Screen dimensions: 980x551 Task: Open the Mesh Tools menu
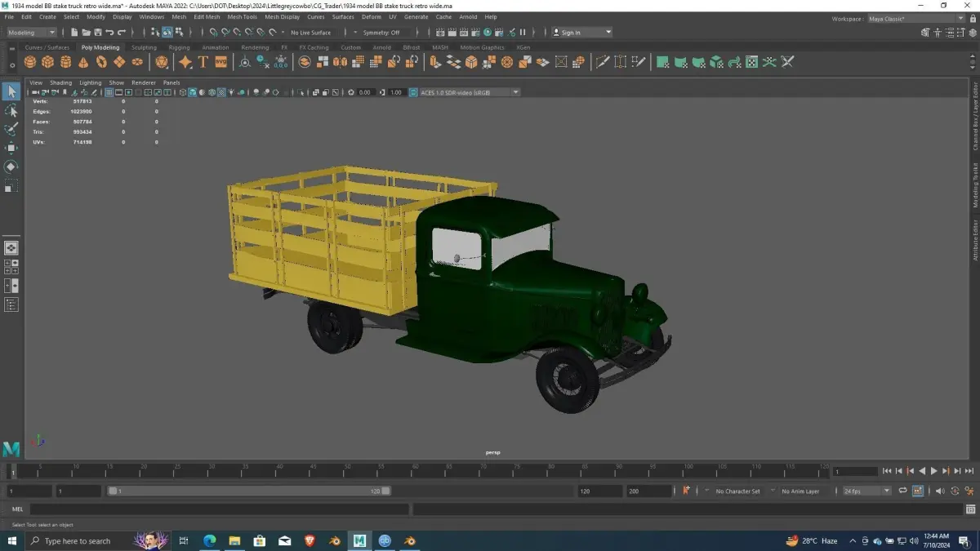click(x=242, y=16)
